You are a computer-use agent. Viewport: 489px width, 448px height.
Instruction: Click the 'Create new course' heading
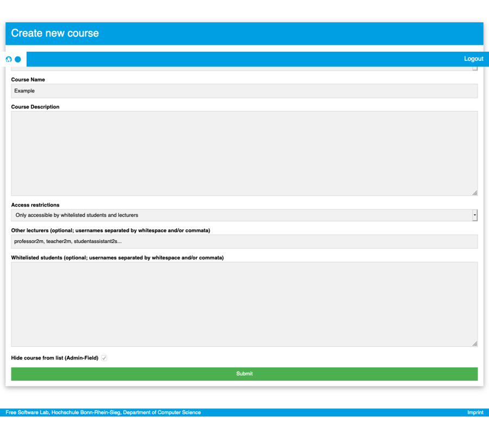pos(55,33)
